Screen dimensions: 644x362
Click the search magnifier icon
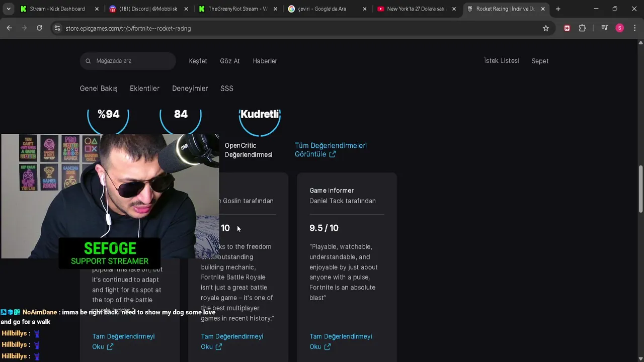(x=88, y=61)
